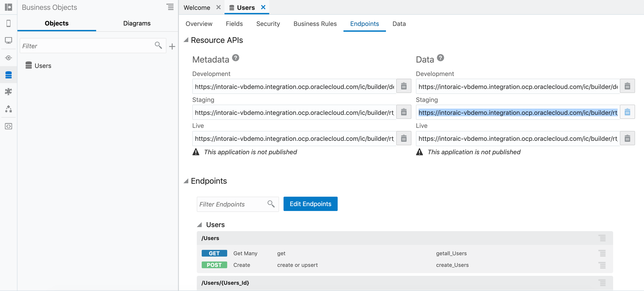Open the Mobile Applications panel
The height and width of the screenshot is (291, 644).
coord(8,23)
